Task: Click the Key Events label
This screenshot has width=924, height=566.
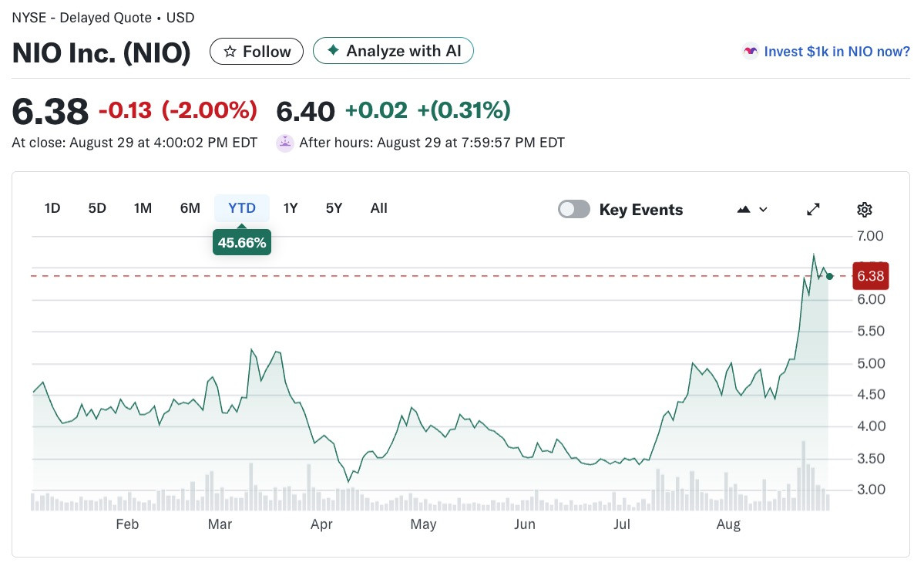Action: coord(641,210)
